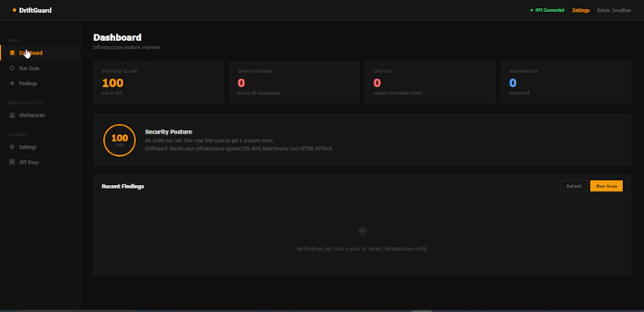Click the Edwin Jonathan user name

tap(614, 10)
